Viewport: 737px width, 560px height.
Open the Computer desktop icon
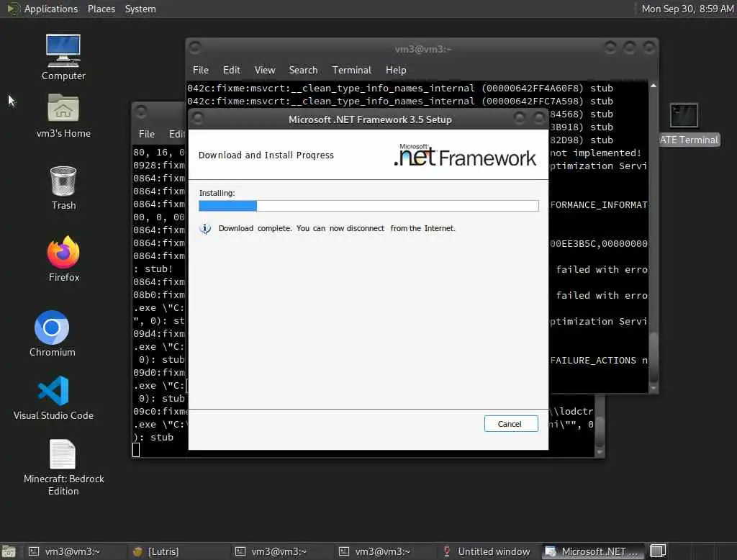pos(63,56)
